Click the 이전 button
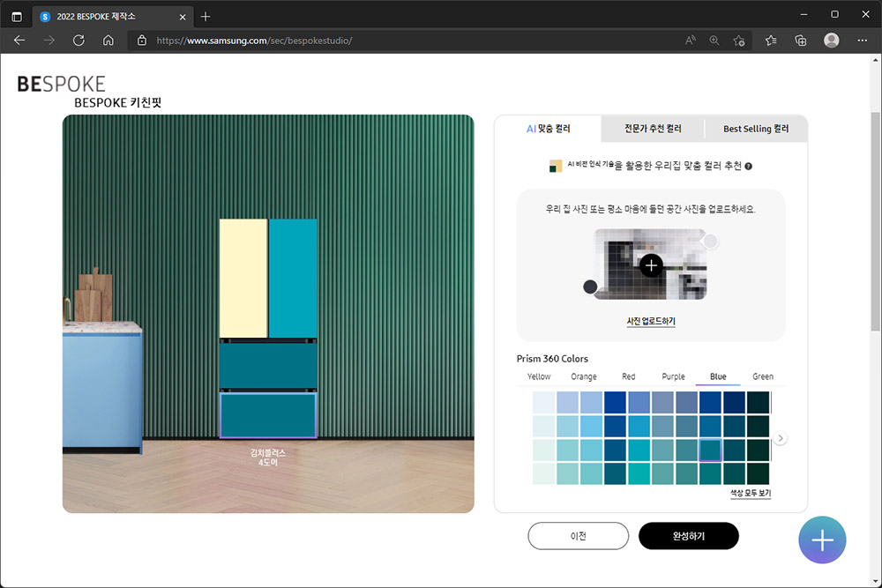882x588 pixels. pos(579,536)
